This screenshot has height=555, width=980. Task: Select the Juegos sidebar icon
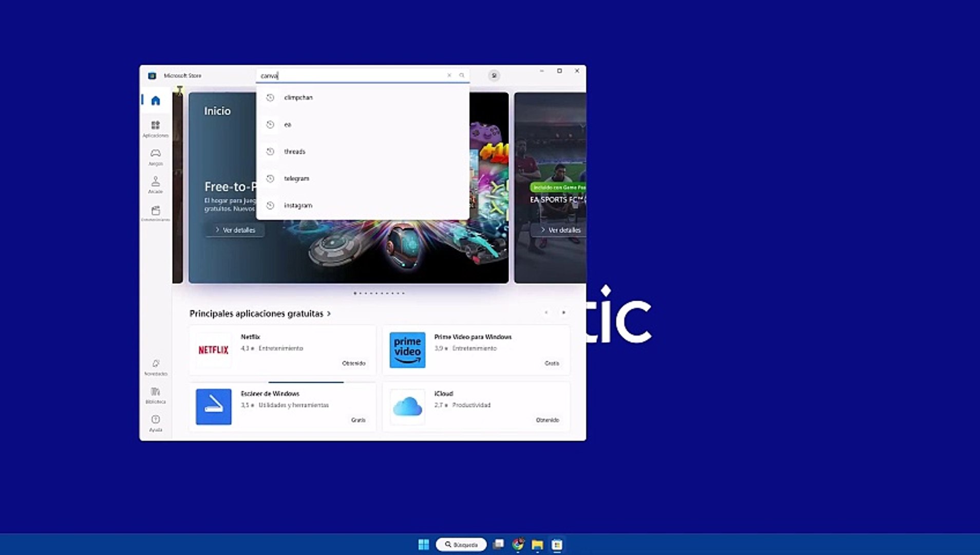pyautogui.click(x=155, y=156)
